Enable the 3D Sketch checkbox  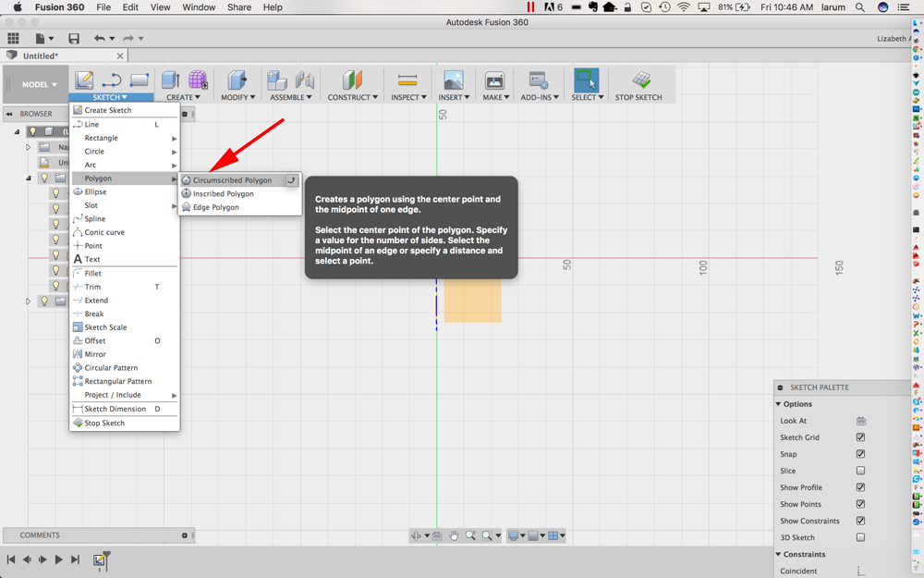[x=860, y=537]
